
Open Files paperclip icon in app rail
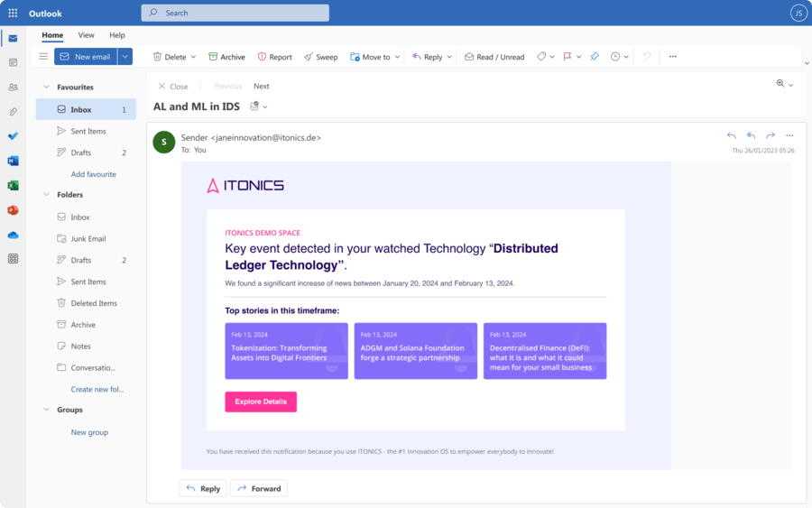point(13,112)
